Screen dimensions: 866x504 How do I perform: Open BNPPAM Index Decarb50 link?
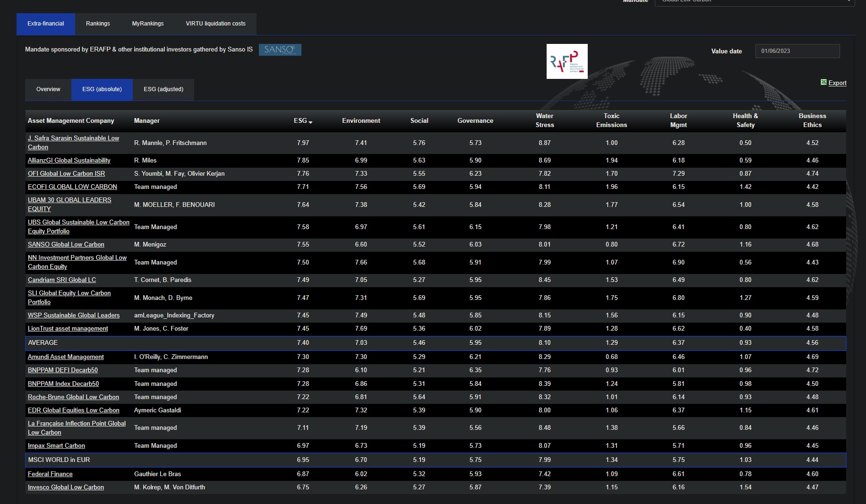(63, 384)
